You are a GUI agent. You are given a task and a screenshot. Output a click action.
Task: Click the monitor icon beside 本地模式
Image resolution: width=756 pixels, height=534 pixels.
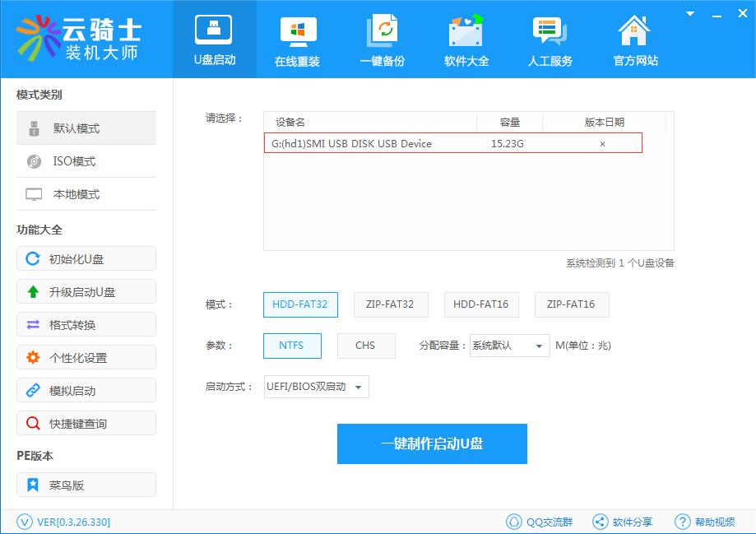pos(34,194)
